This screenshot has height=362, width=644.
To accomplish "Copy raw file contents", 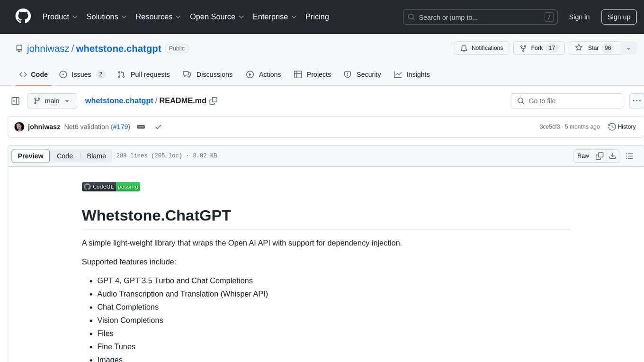I will (x=600, y=156).
